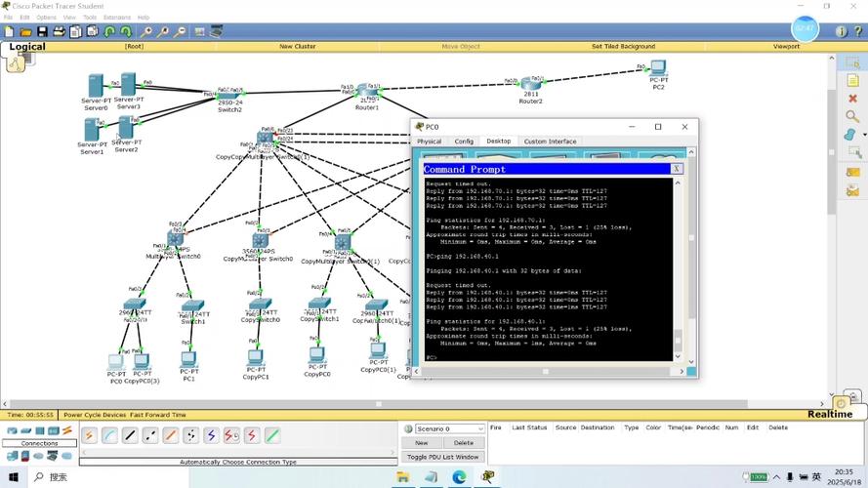
Task: Click Fast Forward Time
Action: (x=158, y=415)
